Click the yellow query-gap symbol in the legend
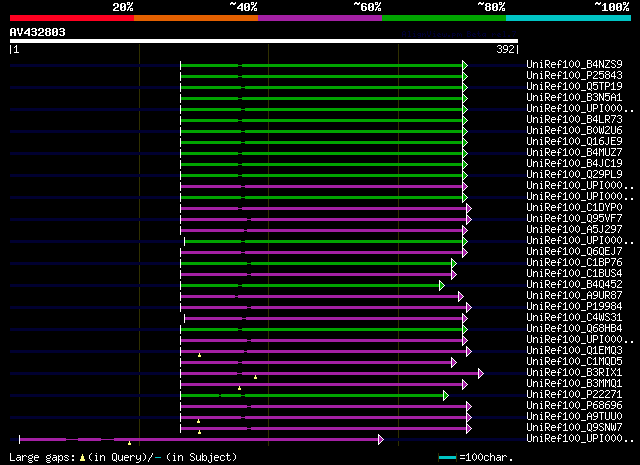 [x=83, y=458]
